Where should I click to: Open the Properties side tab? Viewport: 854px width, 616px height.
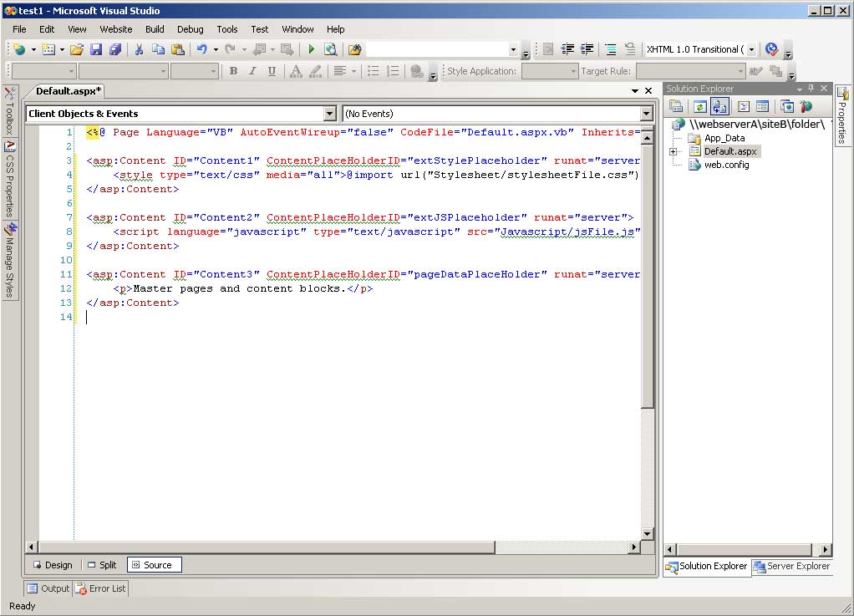[842, 116]
